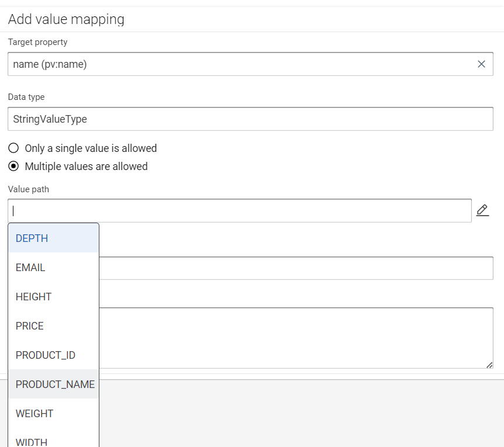Click the Data type field showing StringValueType
Image resolution: width=504 pixels, height=447 pixels.
pos(250,119)
